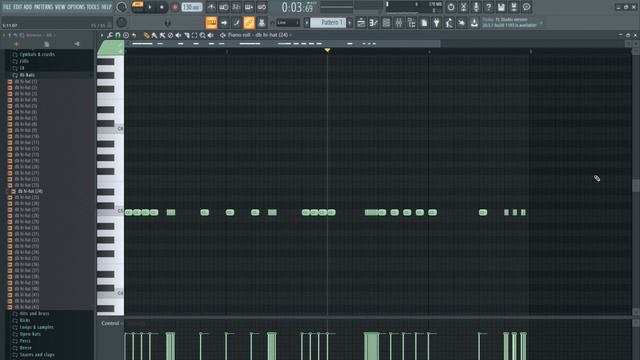Open the Browser view icon in toolbar
This screenshot has height=360, width=640.
click(411, 22)
